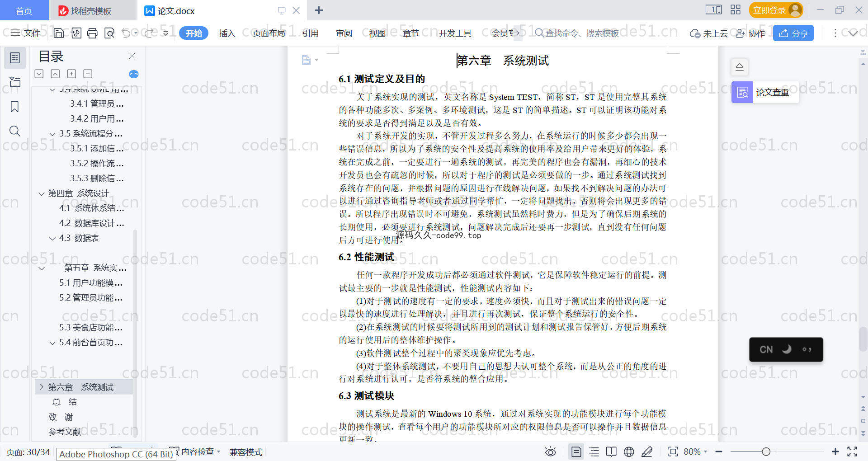Click the window layout switch icon

(x=714, y=10)
